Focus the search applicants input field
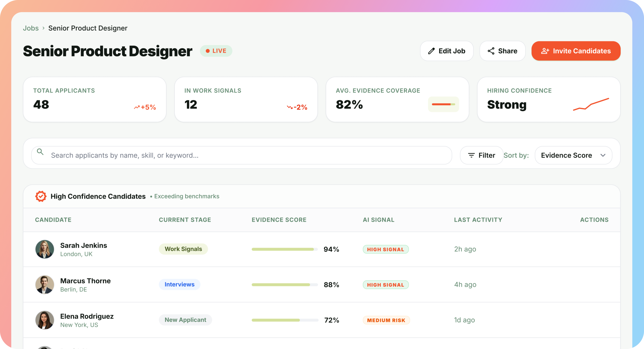This screenshot has height=349, width=644. coord(247,155)
